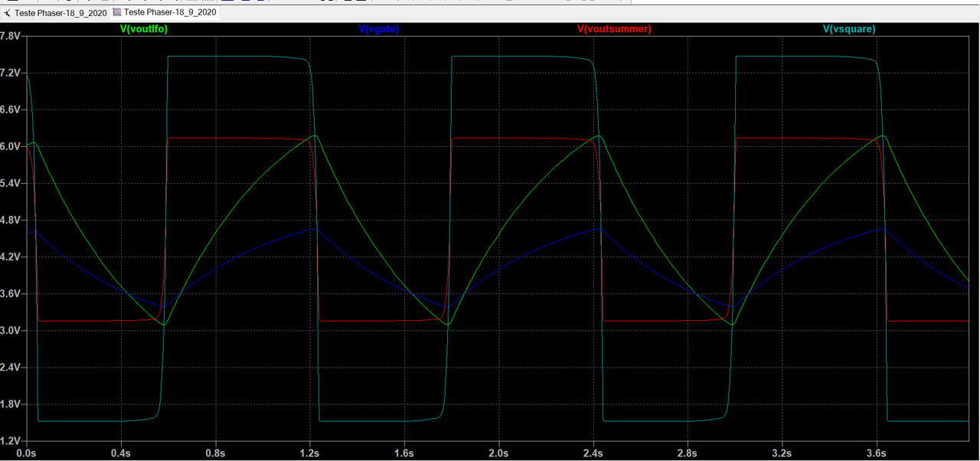This screenshot has height=461, width=980.
Task: Click the 3.0V vertical axis label
Action: pyautogui.click(x=11, y=330)
